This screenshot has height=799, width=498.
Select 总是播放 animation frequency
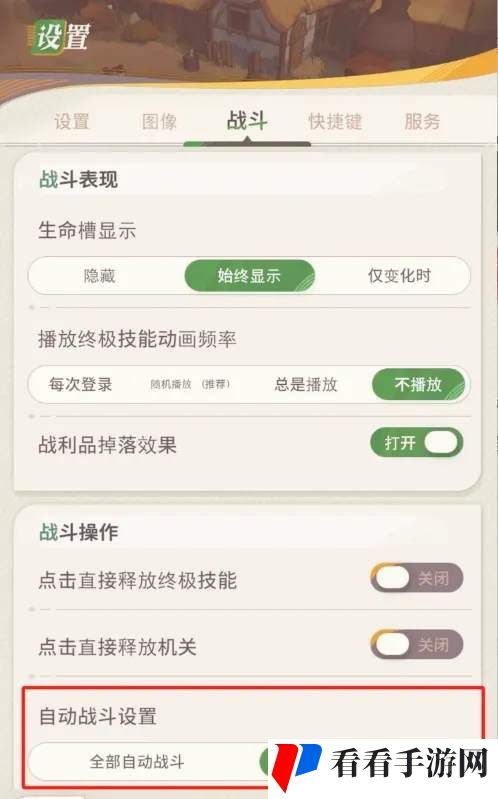(x=306, y=384)
